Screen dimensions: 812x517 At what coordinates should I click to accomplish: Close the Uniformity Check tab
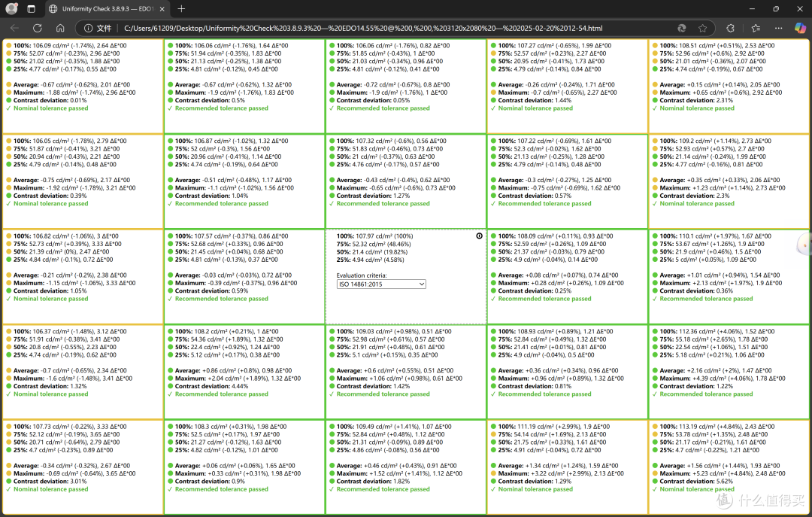click(x=162, y=9)
